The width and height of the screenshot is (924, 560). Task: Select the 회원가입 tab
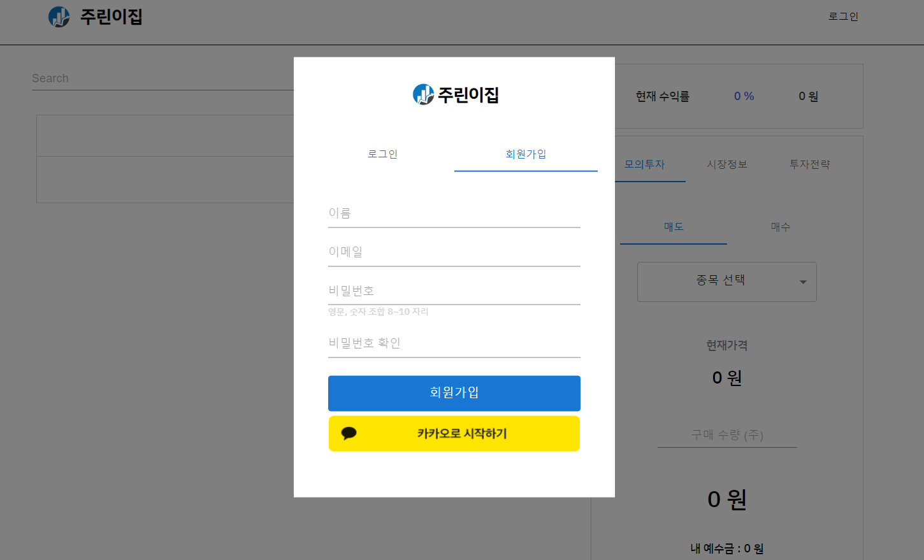pyautogui.click(x=526, y=154)
